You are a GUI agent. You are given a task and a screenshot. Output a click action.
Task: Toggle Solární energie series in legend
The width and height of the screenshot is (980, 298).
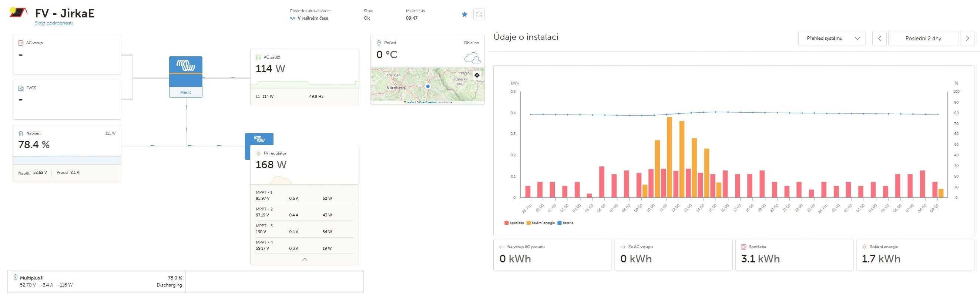coord(541,223)
